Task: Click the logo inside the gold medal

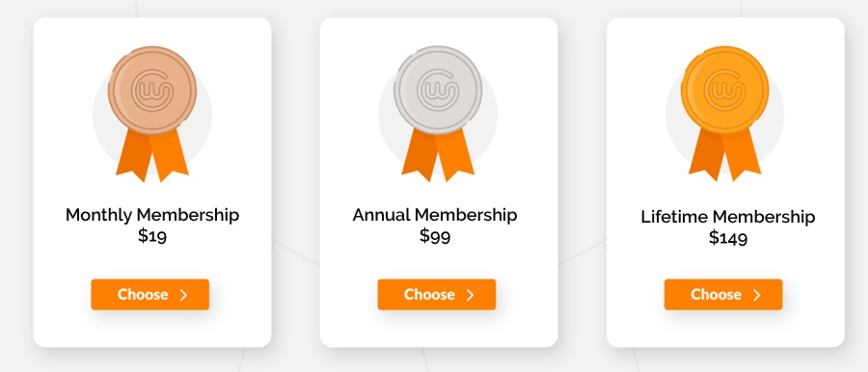Action: tap(724, 89)
